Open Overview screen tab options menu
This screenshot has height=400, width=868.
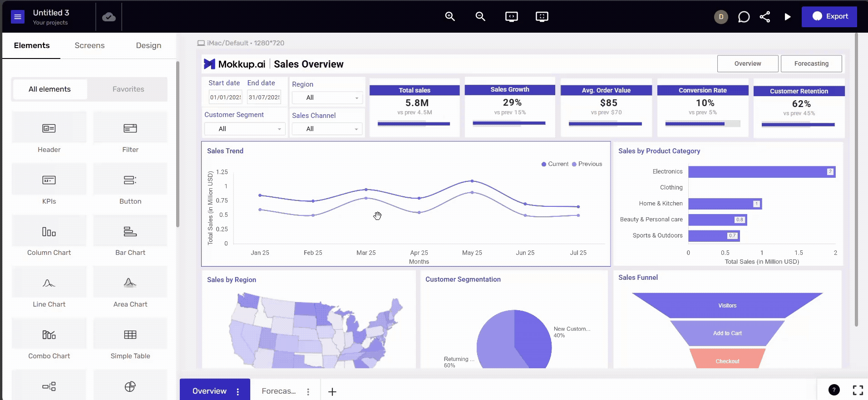click(x=238, y=392)
